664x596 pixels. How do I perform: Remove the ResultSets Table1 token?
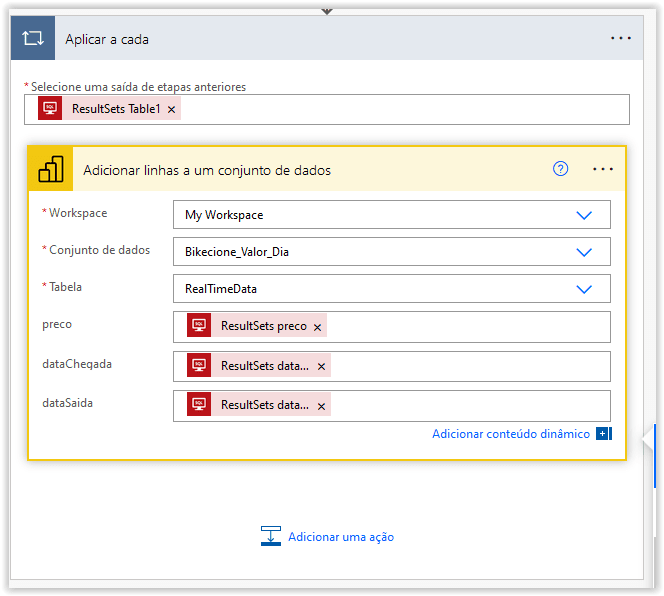tap(172, 110)
